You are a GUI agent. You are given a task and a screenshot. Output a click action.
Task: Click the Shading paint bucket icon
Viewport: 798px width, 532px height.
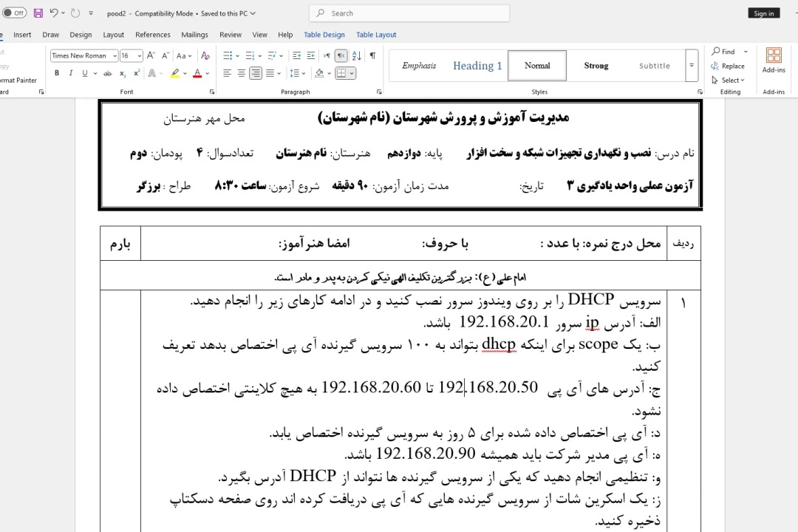click(319, 73)
